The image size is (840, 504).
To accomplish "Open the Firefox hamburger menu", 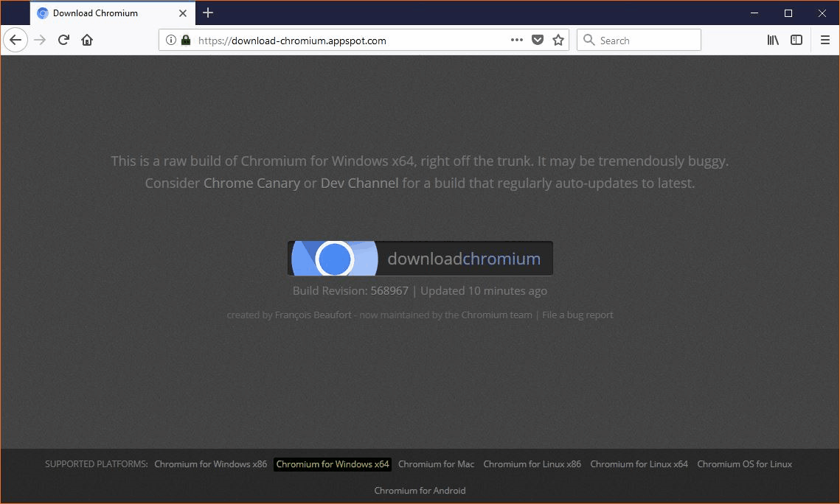I will click(825, 41).
